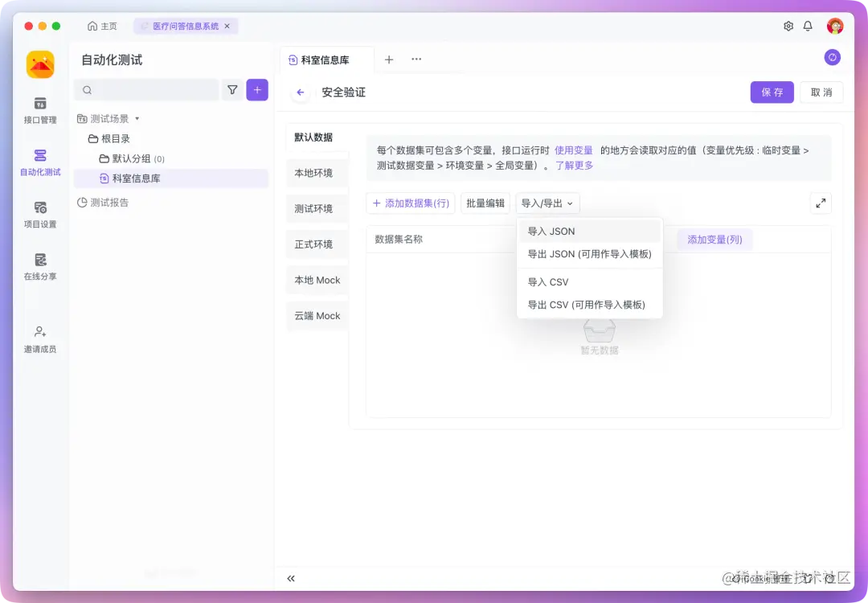Click the purple plus icon to create new
This screenshot has width=868, height=603.
[x=257, y=90]
